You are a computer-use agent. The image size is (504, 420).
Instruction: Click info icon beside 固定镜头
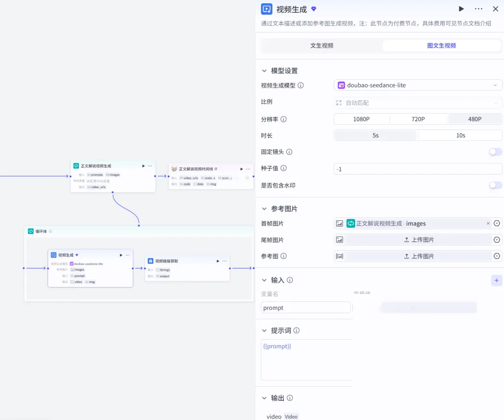coord(289,152)
